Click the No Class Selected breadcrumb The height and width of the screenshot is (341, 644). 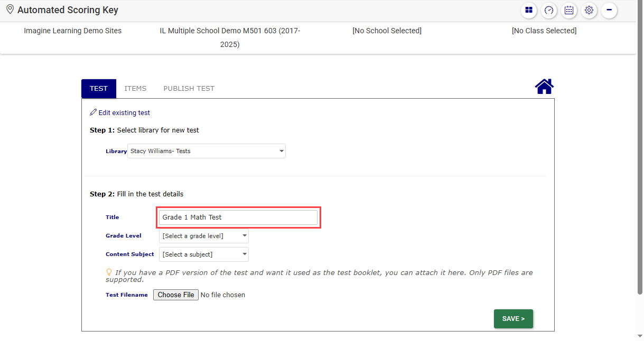(x=544, y=31)
